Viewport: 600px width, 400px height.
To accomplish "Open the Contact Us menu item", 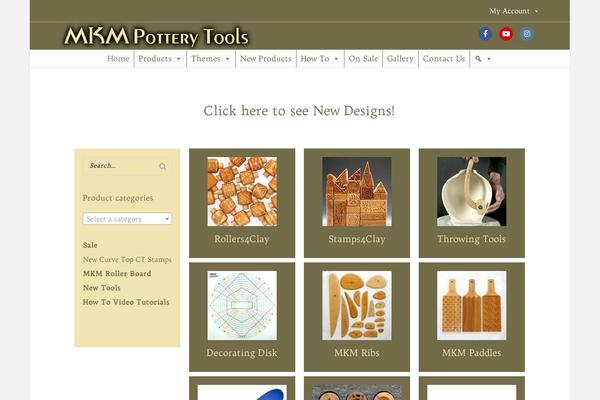I will [444, 59].
